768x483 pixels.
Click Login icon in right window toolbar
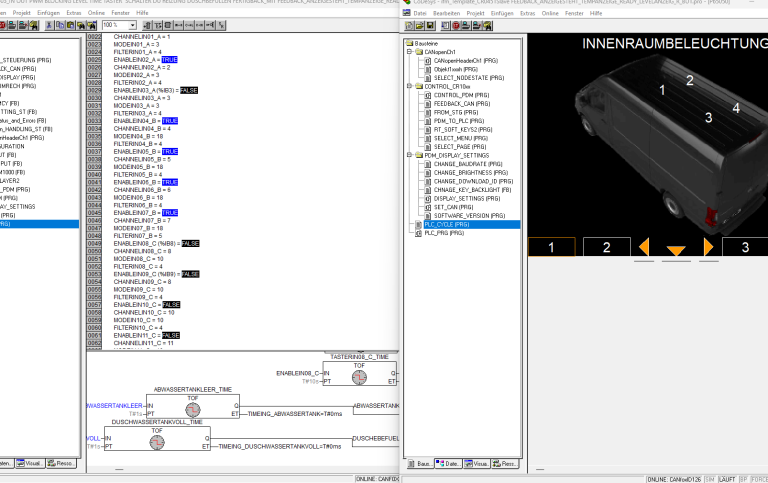point(466,25)
